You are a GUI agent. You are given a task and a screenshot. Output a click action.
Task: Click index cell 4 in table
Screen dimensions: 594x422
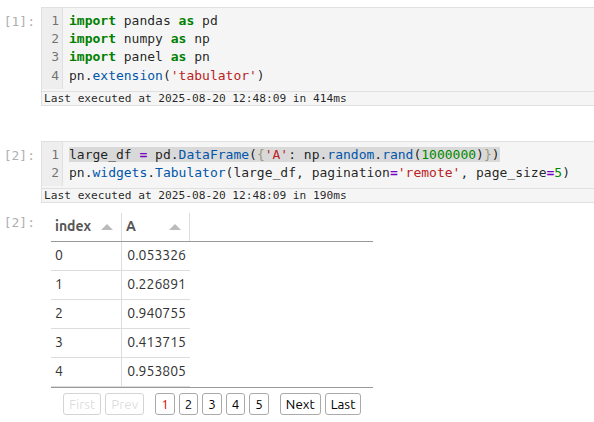(x=86, y=372)
